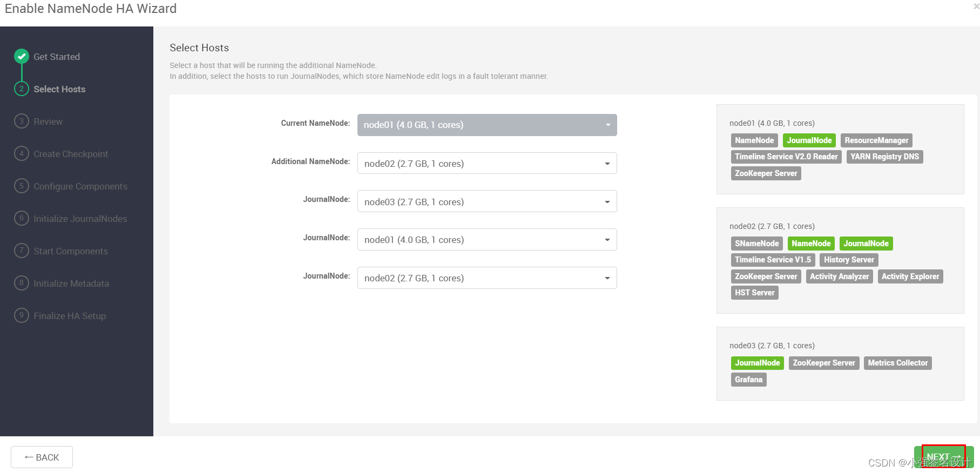
Task: Click the ZooKeeper Server tag on node02
Action: point(766,276)
